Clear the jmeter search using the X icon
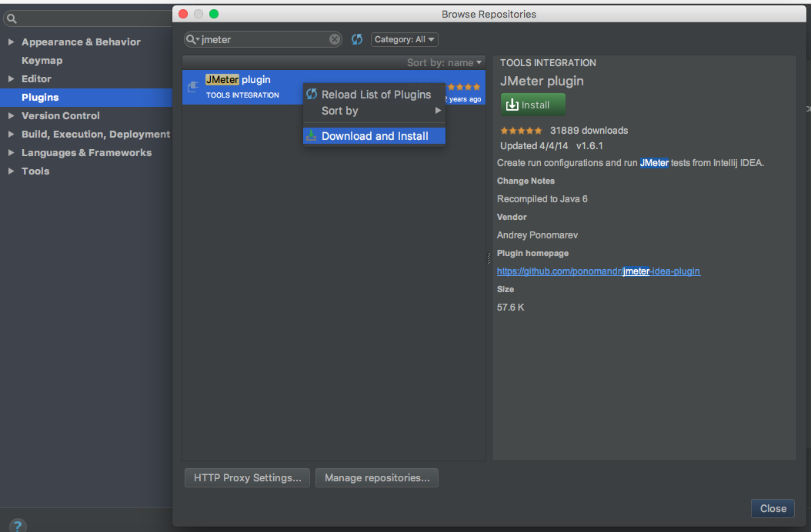The width and height of the screenshot is (811, 532). [335, 39]
